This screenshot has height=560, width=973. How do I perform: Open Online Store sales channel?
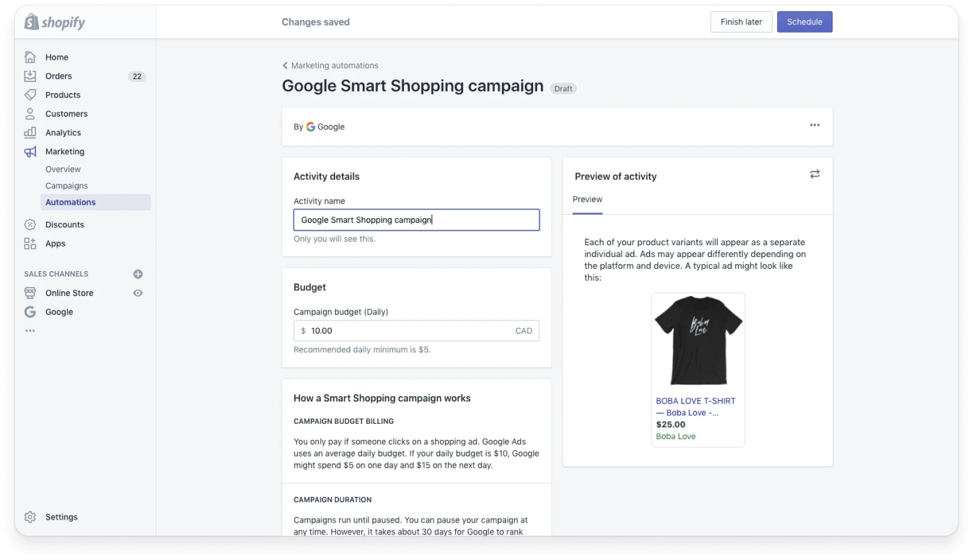tap(69, 293)
